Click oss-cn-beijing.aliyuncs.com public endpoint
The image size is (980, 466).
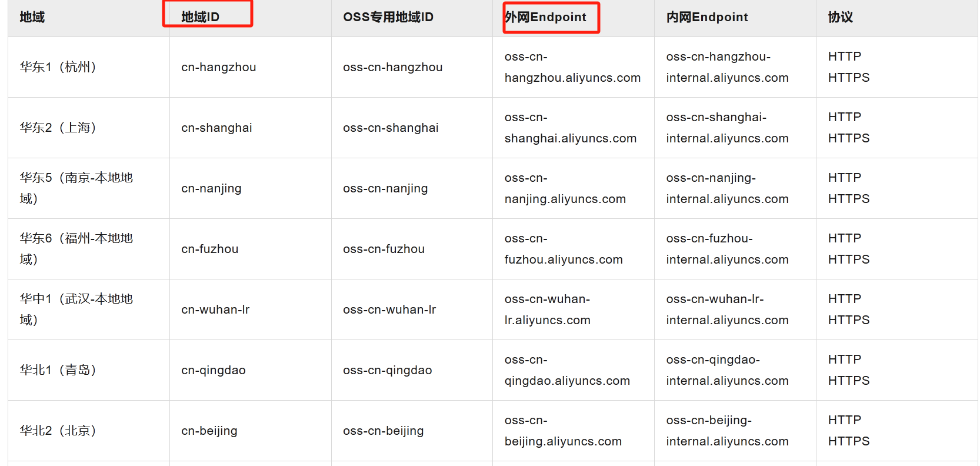(564, 431)
